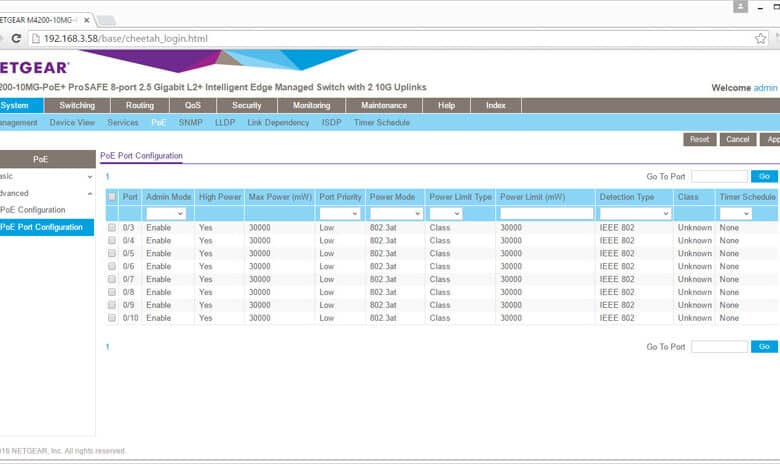The width and height of the screenshot is (780, 464).
Task: Focus the bottom Go To Port field
Action: (719, 347)
